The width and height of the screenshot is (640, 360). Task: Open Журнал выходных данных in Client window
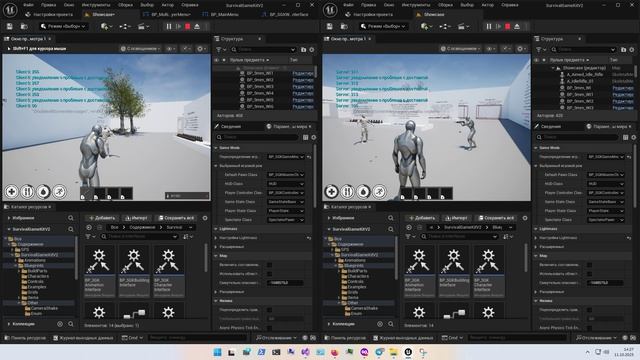pyautogui.click(x=83, y=338)
